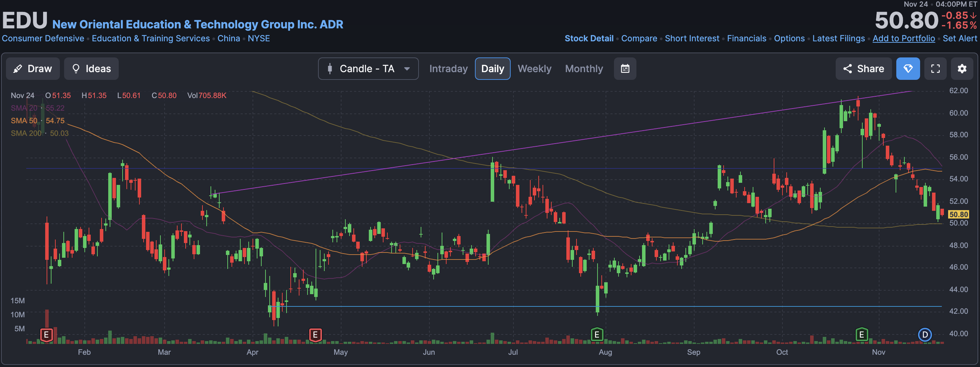Click the 15M volume axis label
This screenshot has height=367, width=980.
pos(18,300)
